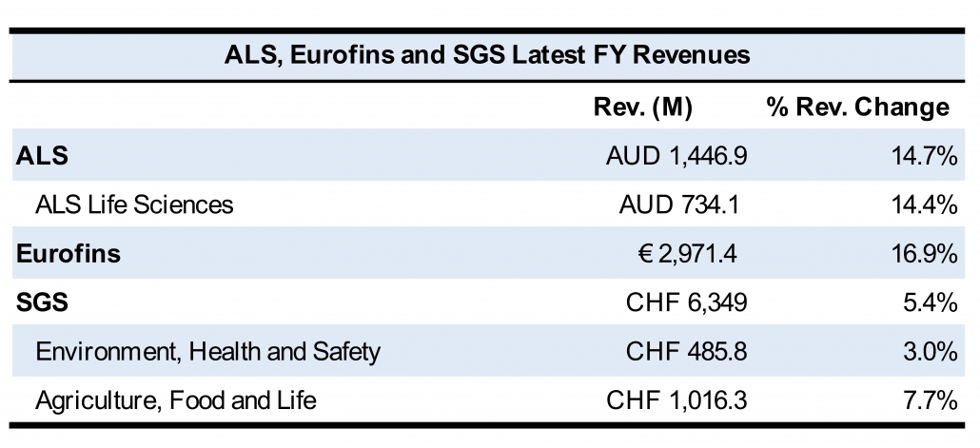Select the '7.7%' change cell
Image resolution: width=980 pixels, height=448 pixels.
coord(930,400)
